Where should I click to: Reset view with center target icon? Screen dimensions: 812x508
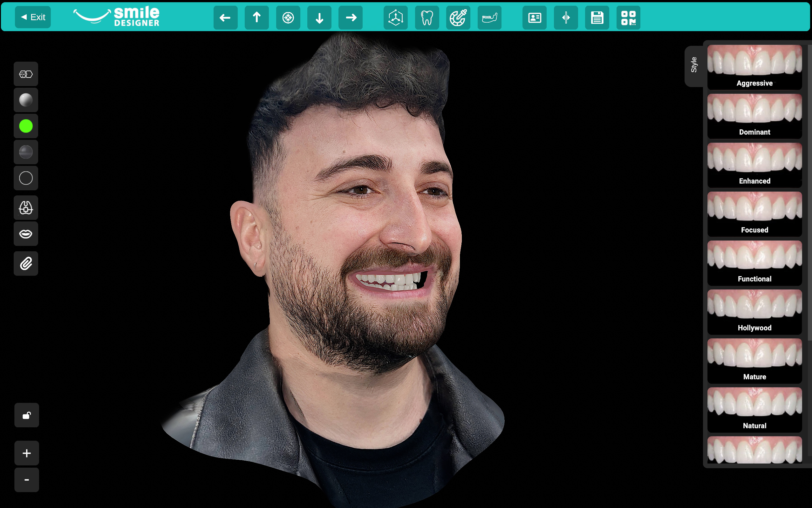pyautogui.click(x=288, y=17)
